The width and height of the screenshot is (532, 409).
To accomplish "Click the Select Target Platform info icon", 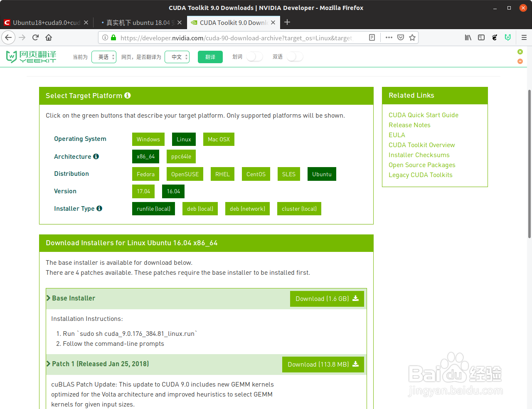I will tap(128, 96).
